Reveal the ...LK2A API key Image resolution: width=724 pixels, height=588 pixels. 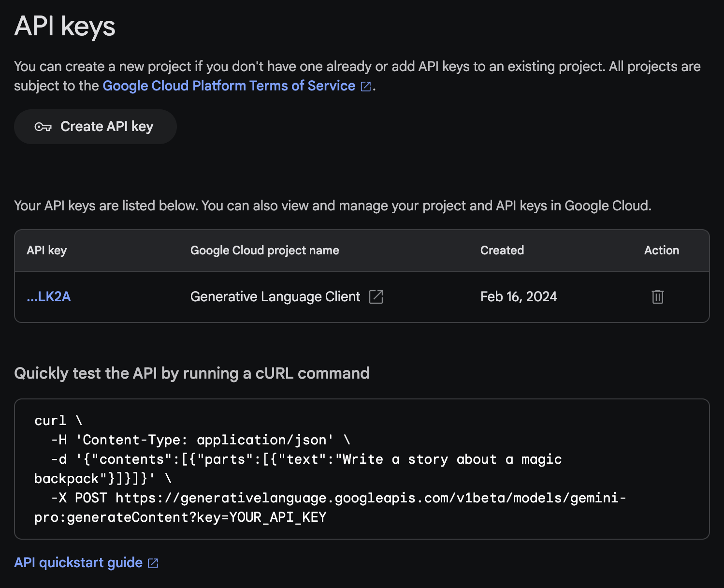click(49, 297)
